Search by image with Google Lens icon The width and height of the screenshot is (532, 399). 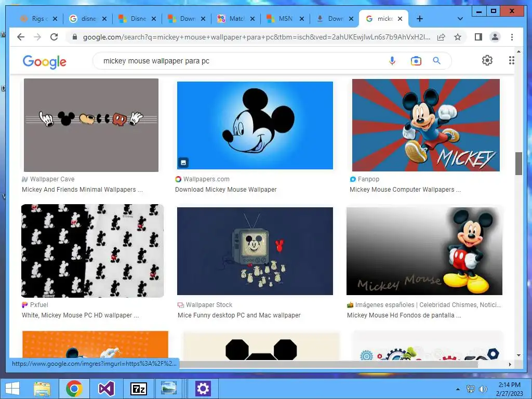416,61
